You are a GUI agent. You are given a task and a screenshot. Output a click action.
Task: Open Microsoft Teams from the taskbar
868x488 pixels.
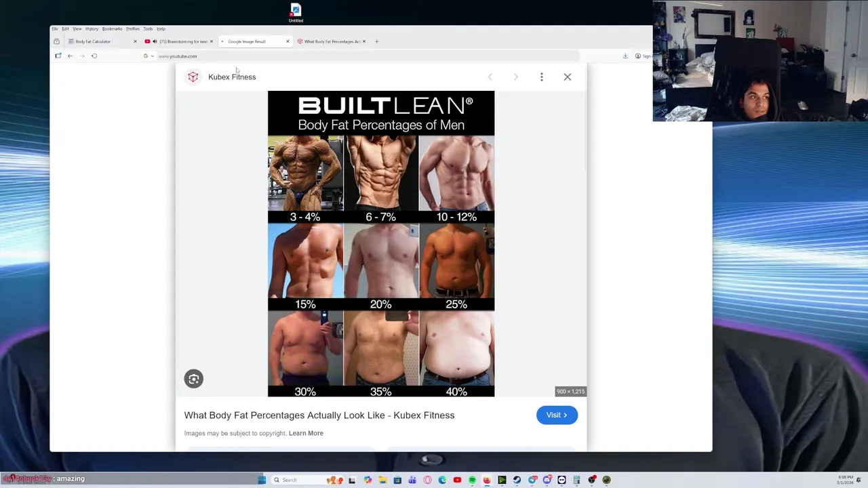pos(412,480)
